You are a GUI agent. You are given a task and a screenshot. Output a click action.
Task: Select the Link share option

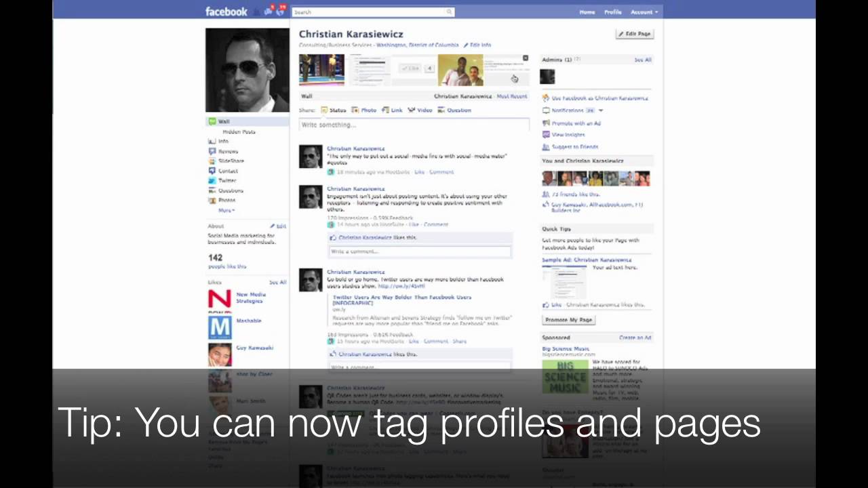(392, 110)
